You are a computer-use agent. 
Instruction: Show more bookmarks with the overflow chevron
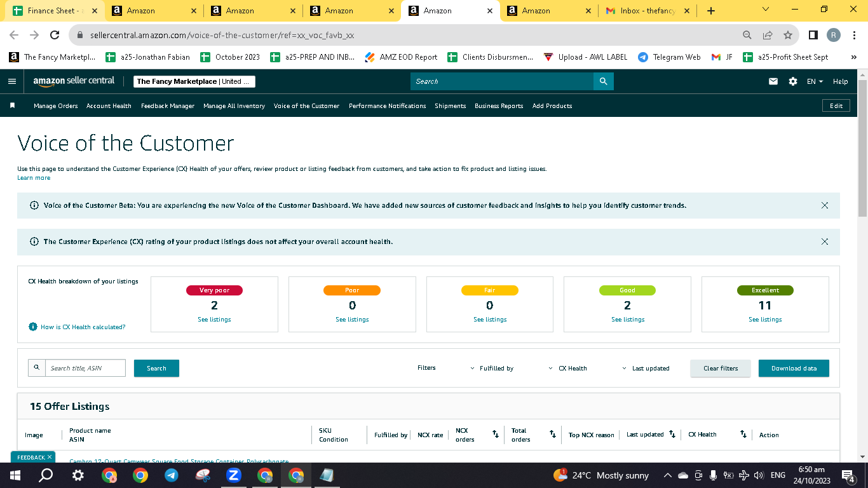[853, 57]
